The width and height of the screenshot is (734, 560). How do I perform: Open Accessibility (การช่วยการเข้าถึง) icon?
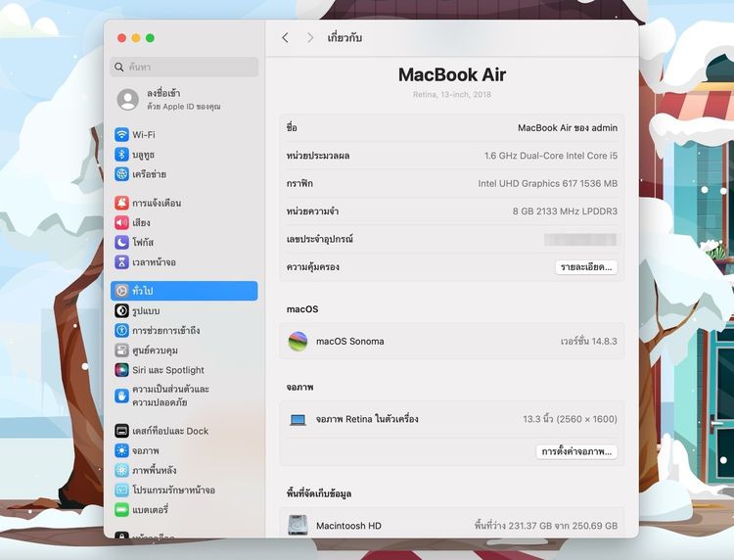(x=121, y=330)
